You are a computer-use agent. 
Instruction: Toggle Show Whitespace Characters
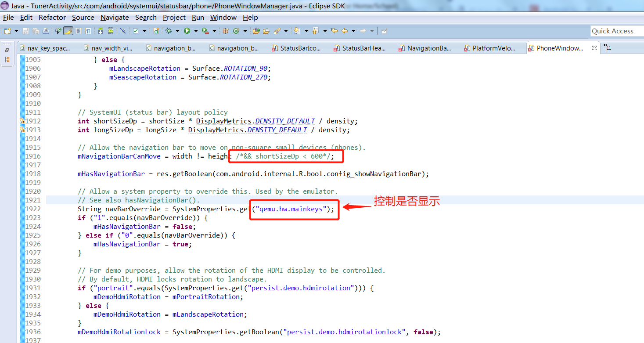[88, 31]
